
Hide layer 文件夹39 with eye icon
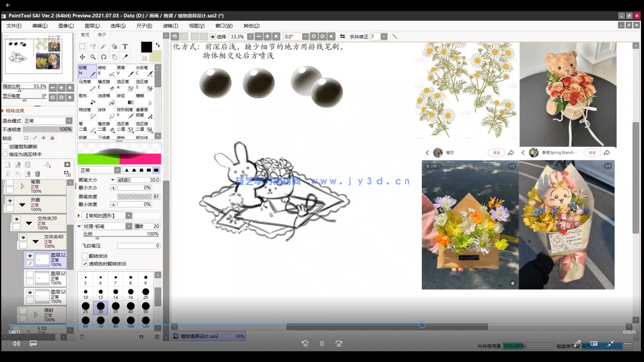pyautogui.click(x=16, y=219)
